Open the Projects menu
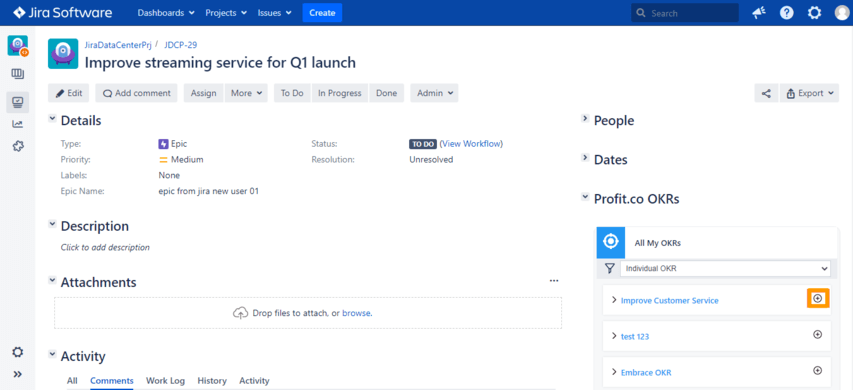 click(226, 13)
